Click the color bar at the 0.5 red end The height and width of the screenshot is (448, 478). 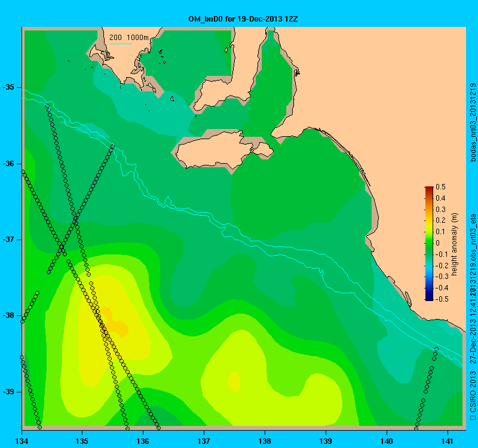pyautogui.click(x=429, y=188)
